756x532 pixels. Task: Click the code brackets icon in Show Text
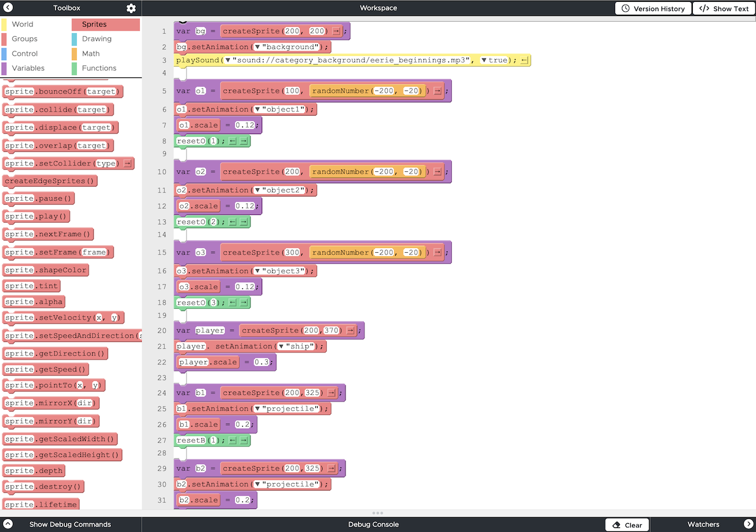[704, 9]
